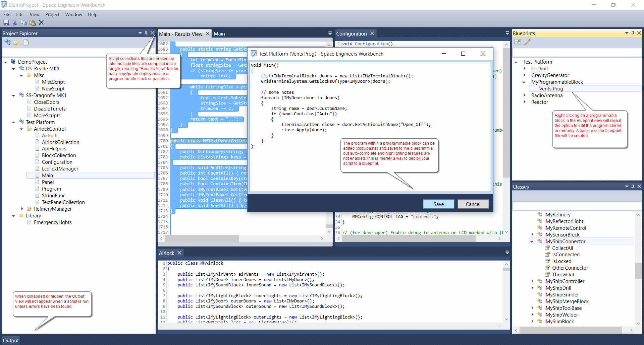Expand the IMySensorBlock class node
Image resolution: width=644 pixels, height=345 pixels.
(532, 234)
